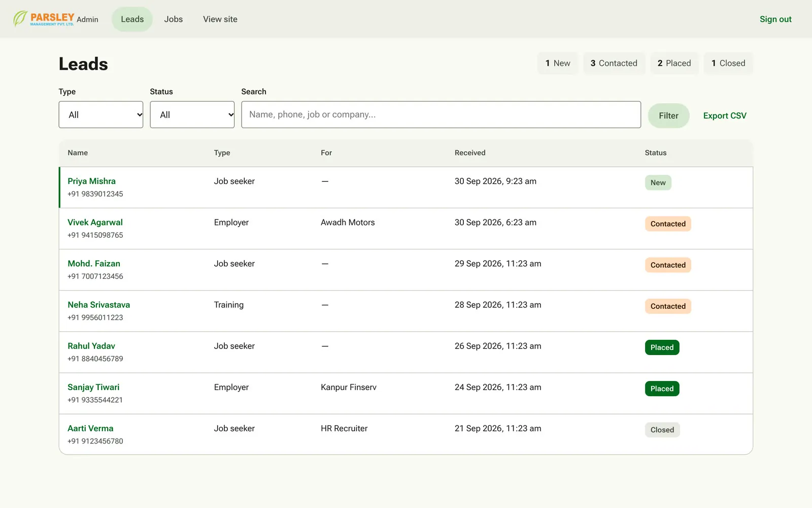
Task: Show the 2 Placed leads chip
Action: pos(674,63)
